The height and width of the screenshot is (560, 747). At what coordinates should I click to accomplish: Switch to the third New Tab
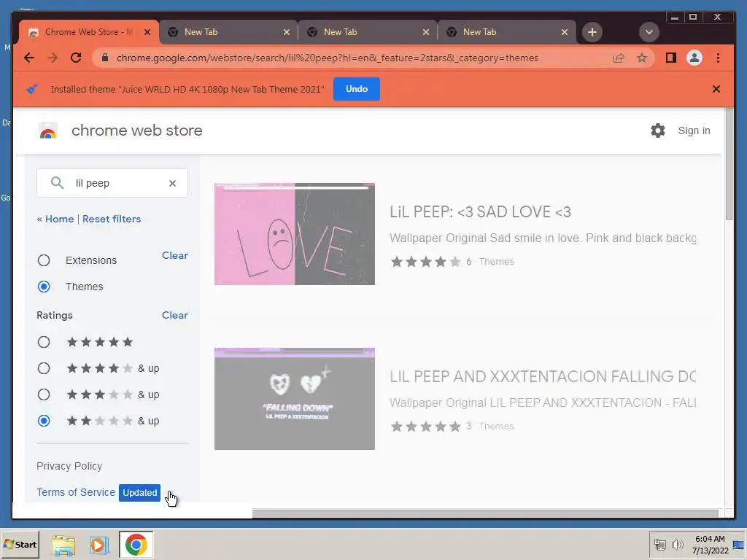[x=368, y=32]
